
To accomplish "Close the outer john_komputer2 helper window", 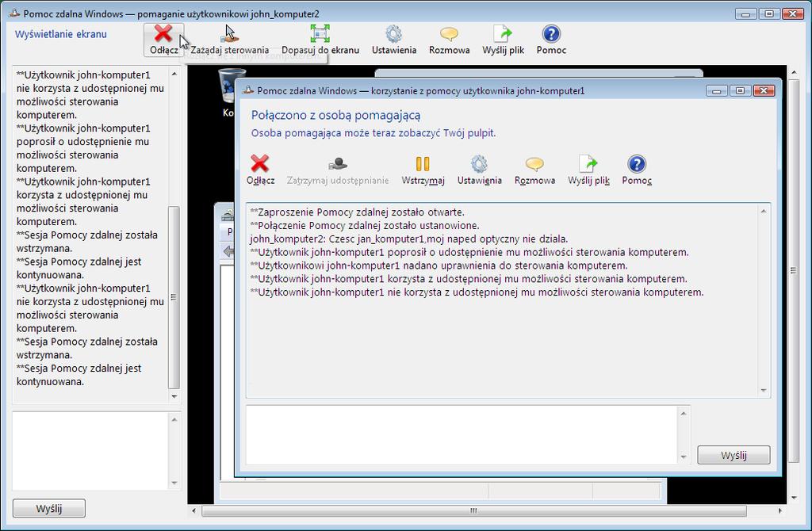I will pos(793,14).
